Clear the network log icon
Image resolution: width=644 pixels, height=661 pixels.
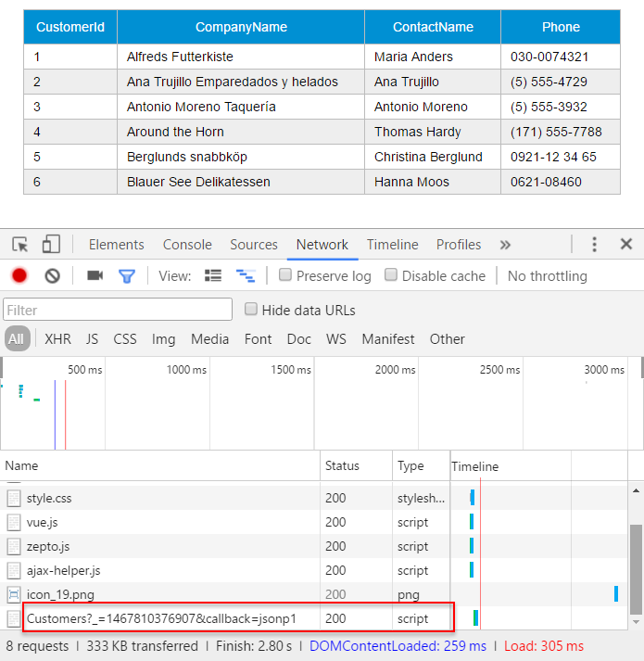click(x=52, y=276)
